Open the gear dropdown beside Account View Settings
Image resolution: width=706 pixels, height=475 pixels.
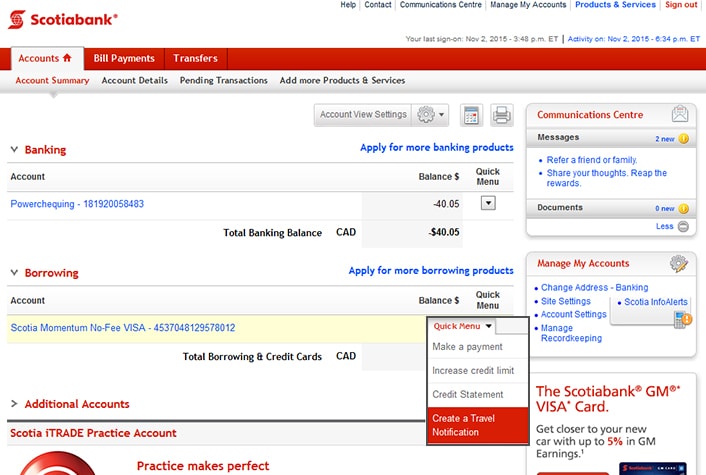pos(431,115)
